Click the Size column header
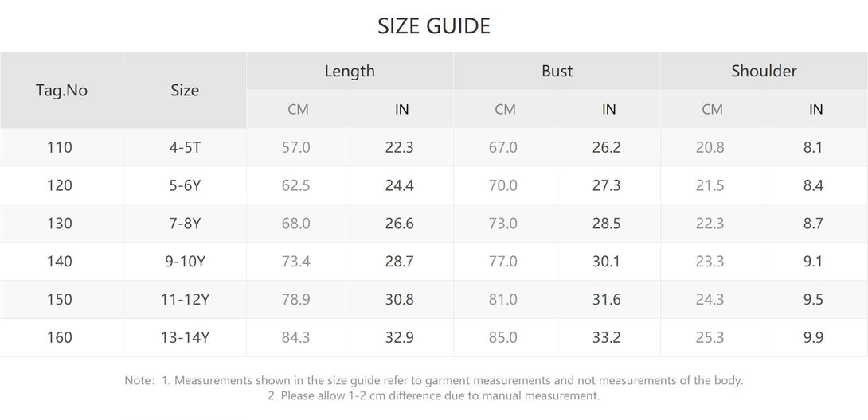Image resolution: width=868 pixels, height=420 pixels. [x=185, y=91]
